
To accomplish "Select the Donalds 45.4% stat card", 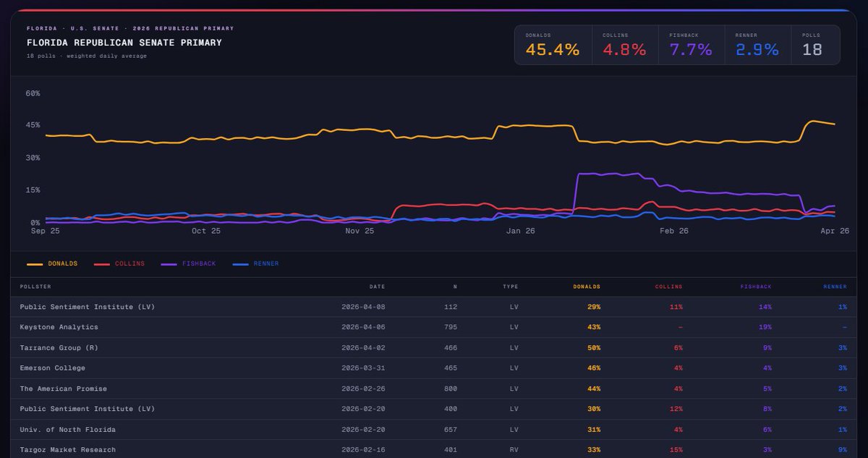I will point(553,45).
